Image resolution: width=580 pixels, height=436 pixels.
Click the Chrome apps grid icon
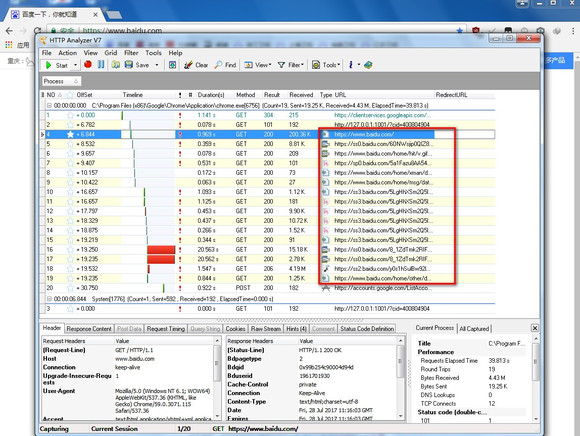point(9,45)
